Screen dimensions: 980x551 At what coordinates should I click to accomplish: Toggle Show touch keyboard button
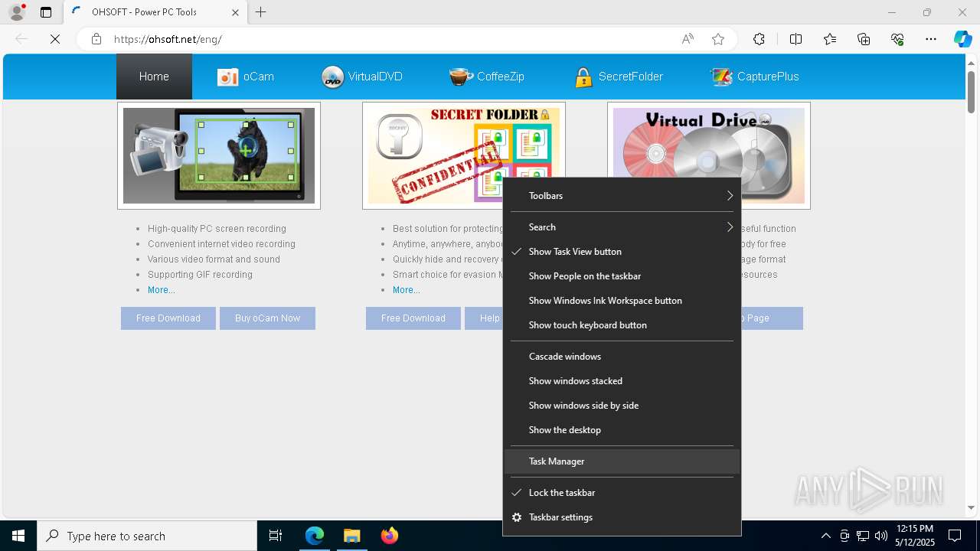tap(622, 325)
